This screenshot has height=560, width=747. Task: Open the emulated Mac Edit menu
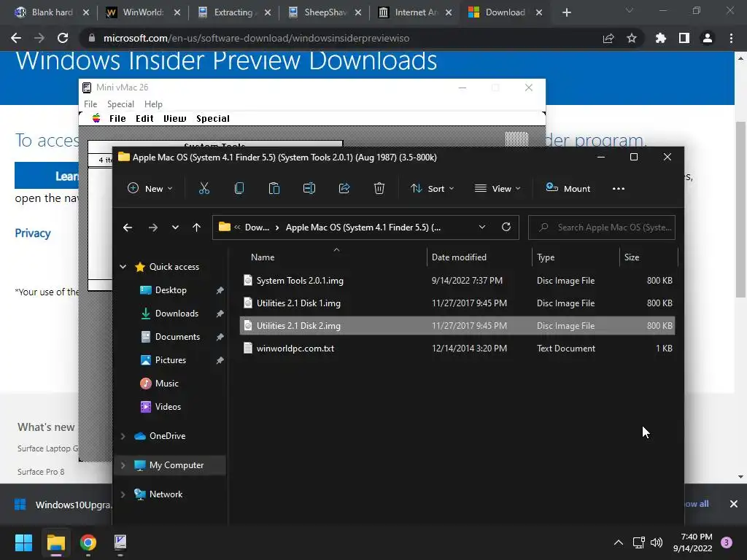144,119
